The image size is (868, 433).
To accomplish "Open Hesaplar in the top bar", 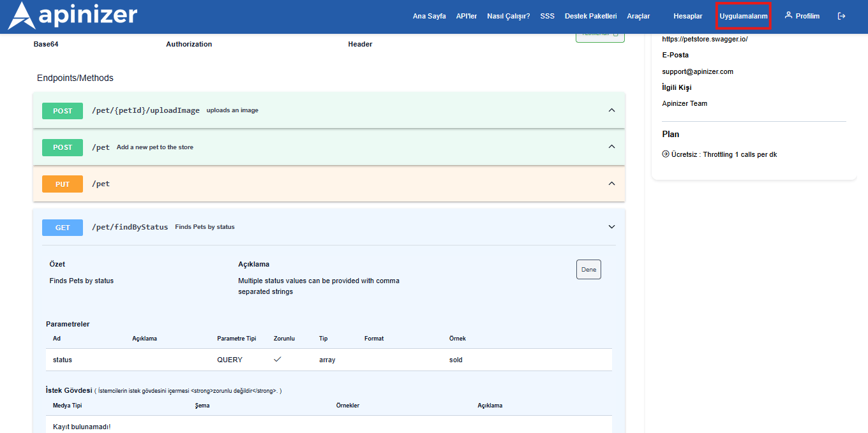I will [688, 16].
